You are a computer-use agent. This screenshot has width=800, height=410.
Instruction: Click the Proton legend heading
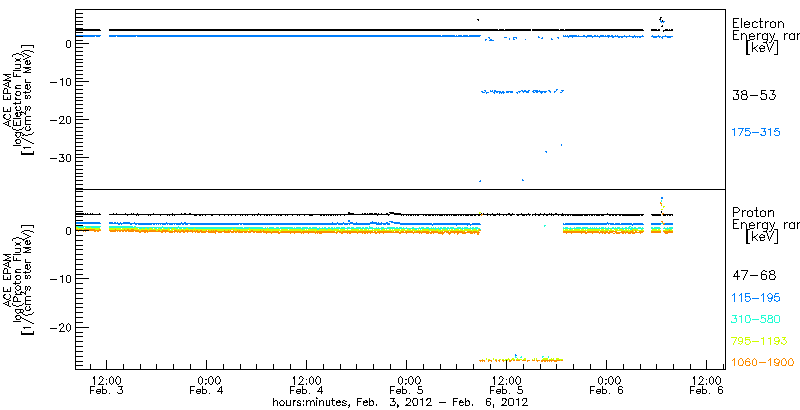click(x=753, y=213)
